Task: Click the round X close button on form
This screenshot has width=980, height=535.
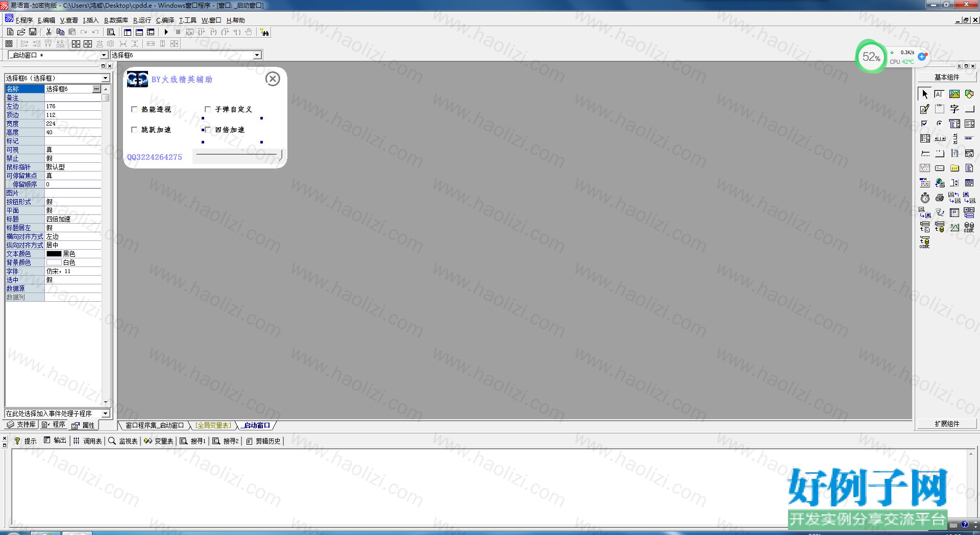Action: pyautogui.click(x=273, y=79)
